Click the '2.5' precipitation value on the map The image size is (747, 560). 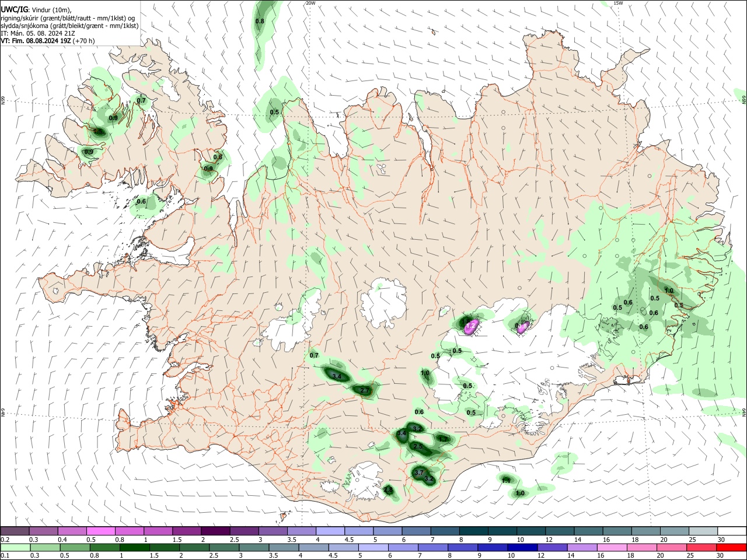click(x=417, y=446)
